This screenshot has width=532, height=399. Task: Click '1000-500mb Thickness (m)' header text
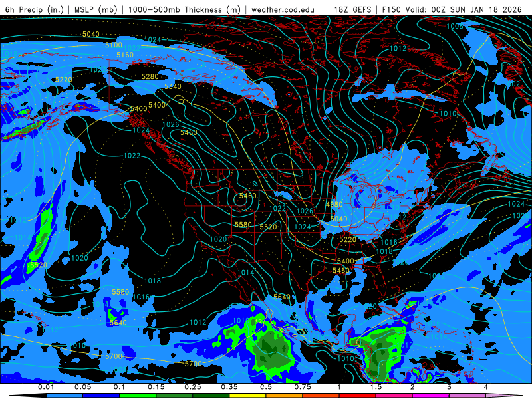pos(184,9)
